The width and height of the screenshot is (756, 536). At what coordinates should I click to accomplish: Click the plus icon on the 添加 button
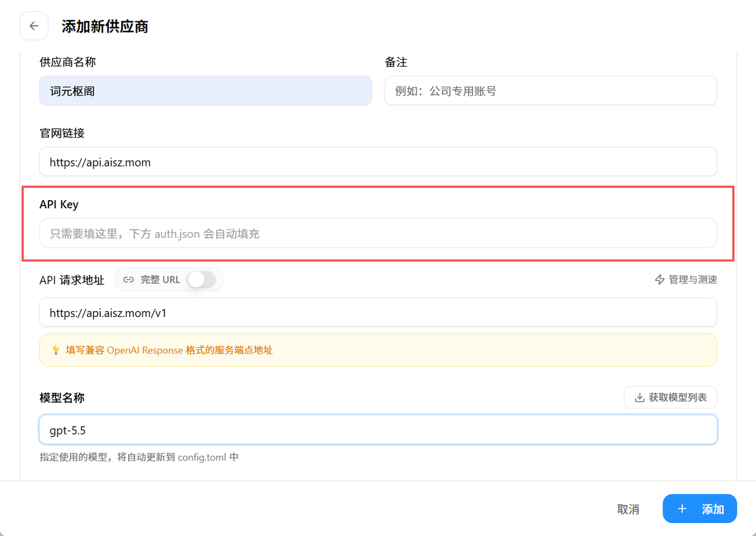point(682,509)
